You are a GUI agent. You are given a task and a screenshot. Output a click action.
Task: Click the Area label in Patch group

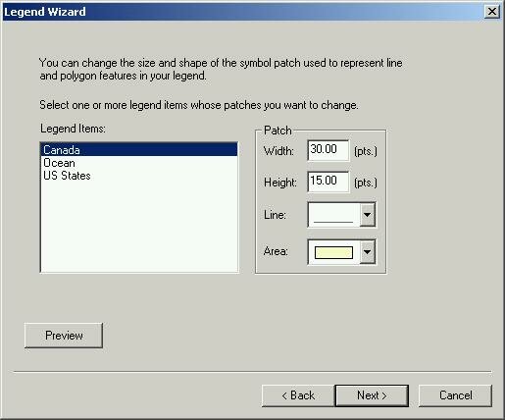(276, 251)
